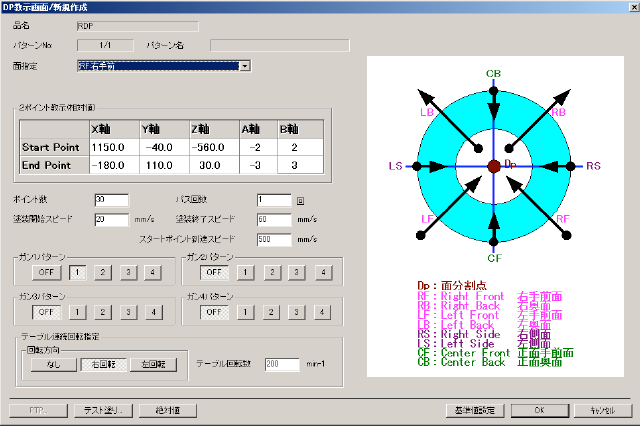The width and height of the screenshot is (640, 426).
Task: Choose 左回転 rotation direction
Action: coord(153,364)
